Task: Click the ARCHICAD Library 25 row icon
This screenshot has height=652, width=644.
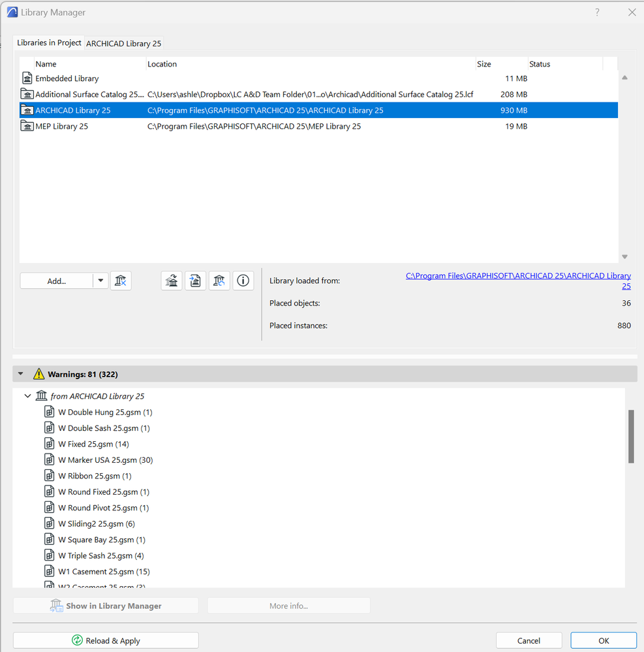Action: click(x=27, y=110)
